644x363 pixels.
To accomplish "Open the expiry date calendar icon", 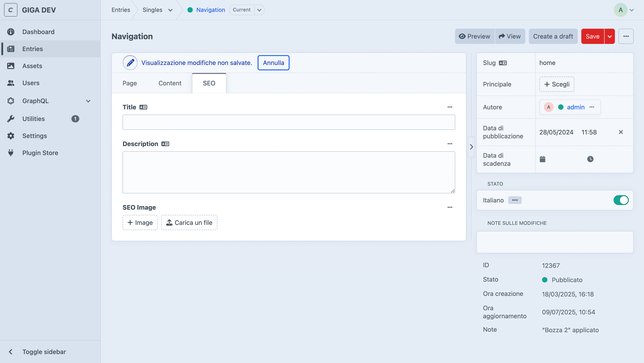I will click(542, 159).
